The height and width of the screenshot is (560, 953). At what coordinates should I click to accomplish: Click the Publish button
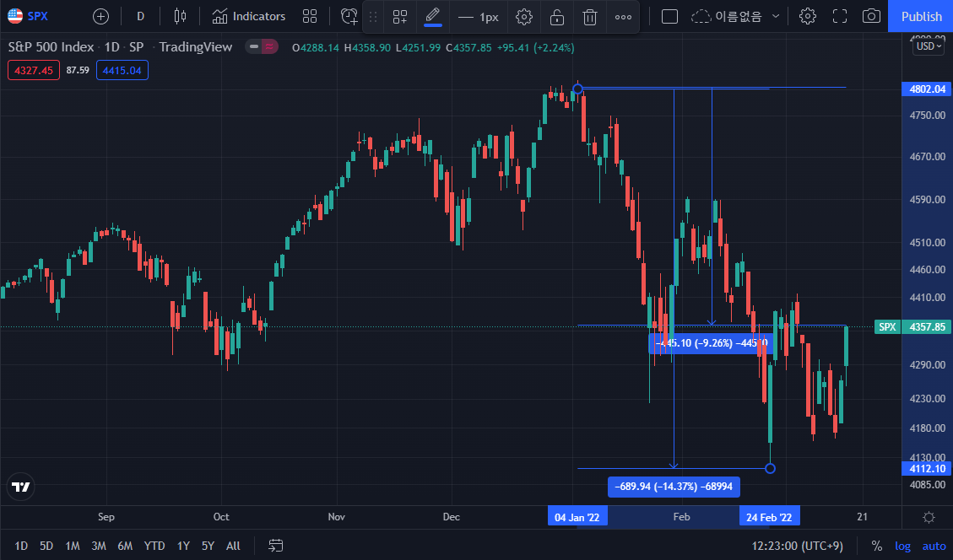[x=921, y=16]
